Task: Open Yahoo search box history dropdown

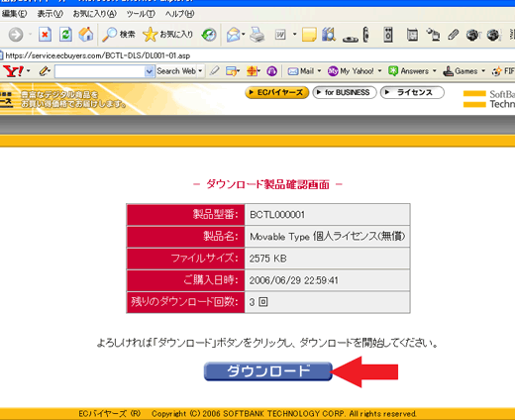Action: [x=150, y=71]
